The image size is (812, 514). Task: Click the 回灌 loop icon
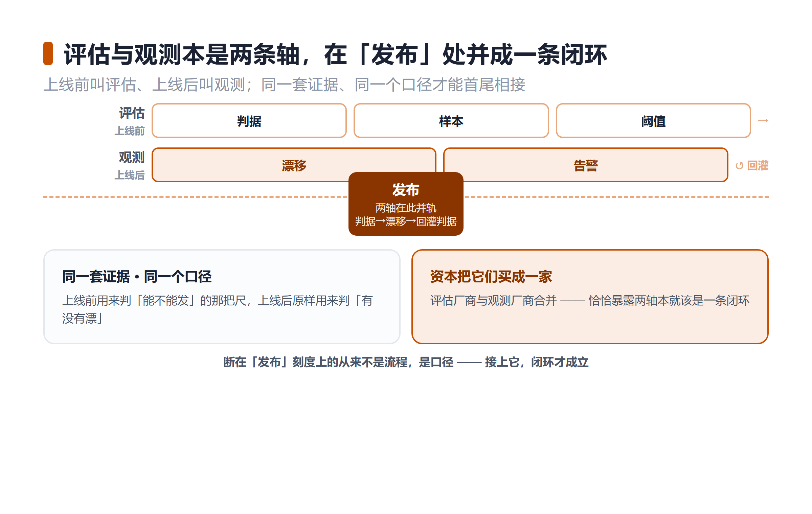[739, 166]
